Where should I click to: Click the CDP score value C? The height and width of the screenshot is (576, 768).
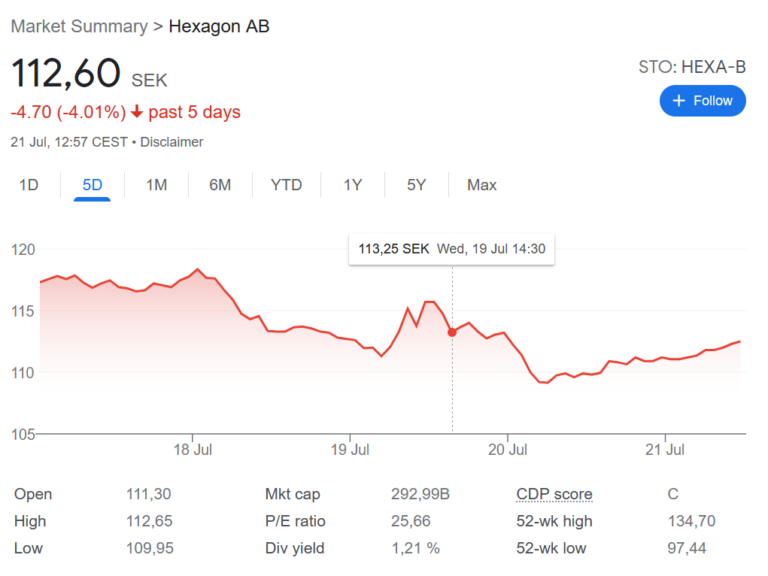pos(673,494)
